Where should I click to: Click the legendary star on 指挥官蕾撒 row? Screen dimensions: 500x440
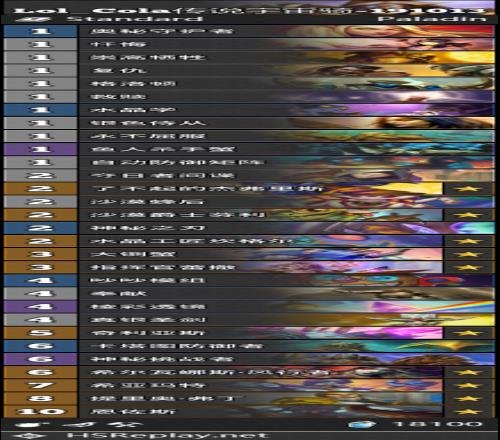[468, 267]
